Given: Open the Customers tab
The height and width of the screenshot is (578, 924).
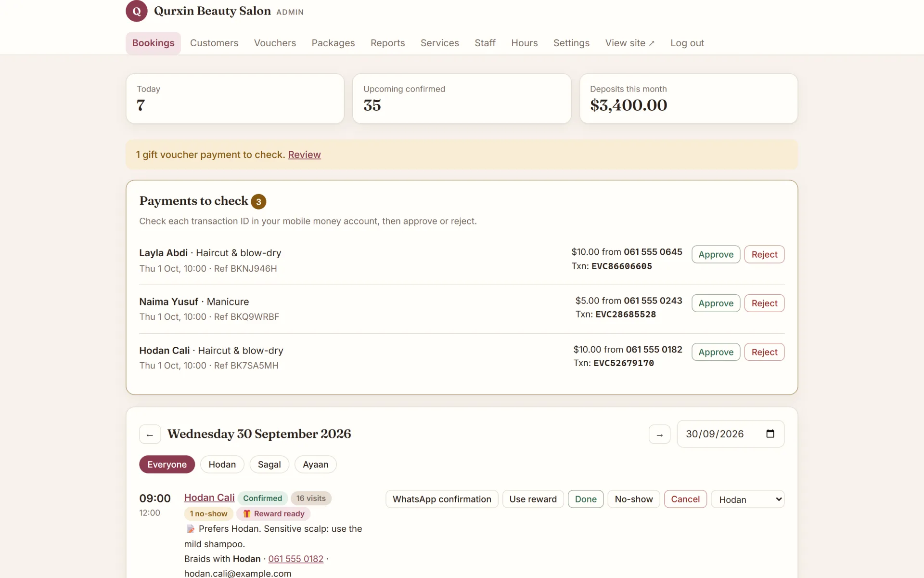Looking at the screenshot, I should [214, 43].
